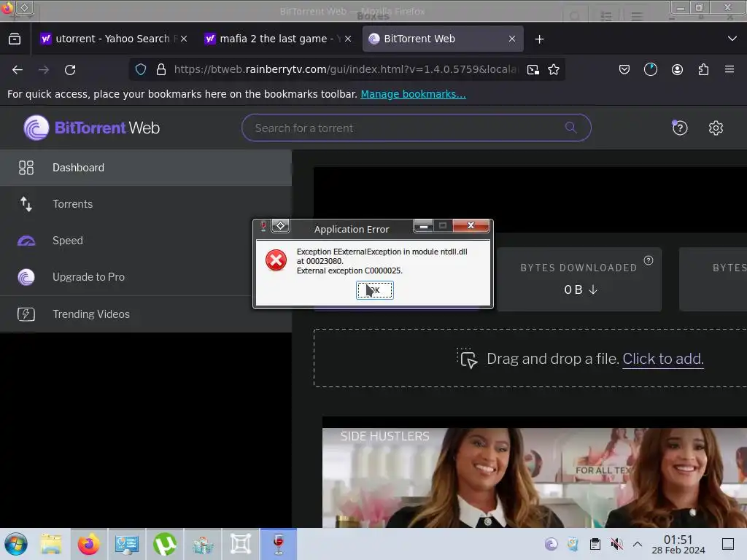
Task: Open a new Firefox tab
Action: pyautogui.click(x=539, y=39)
